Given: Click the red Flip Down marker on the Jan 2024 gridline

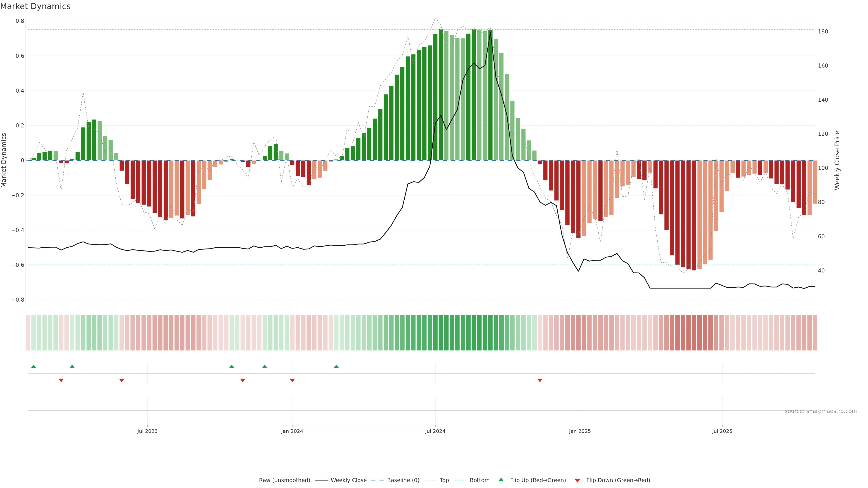Looking at the screenshot, I should pos(292,380).
